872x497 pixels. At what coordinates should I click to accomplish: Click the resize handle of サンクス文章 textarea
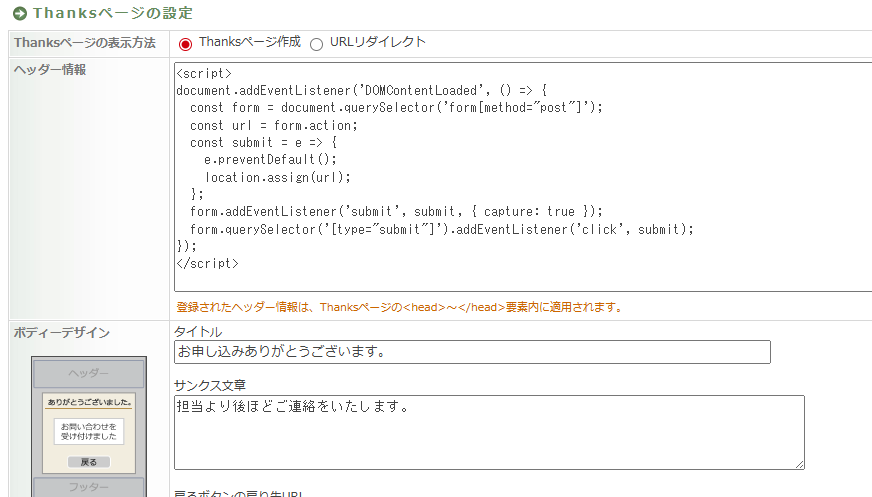pos(799,464)
